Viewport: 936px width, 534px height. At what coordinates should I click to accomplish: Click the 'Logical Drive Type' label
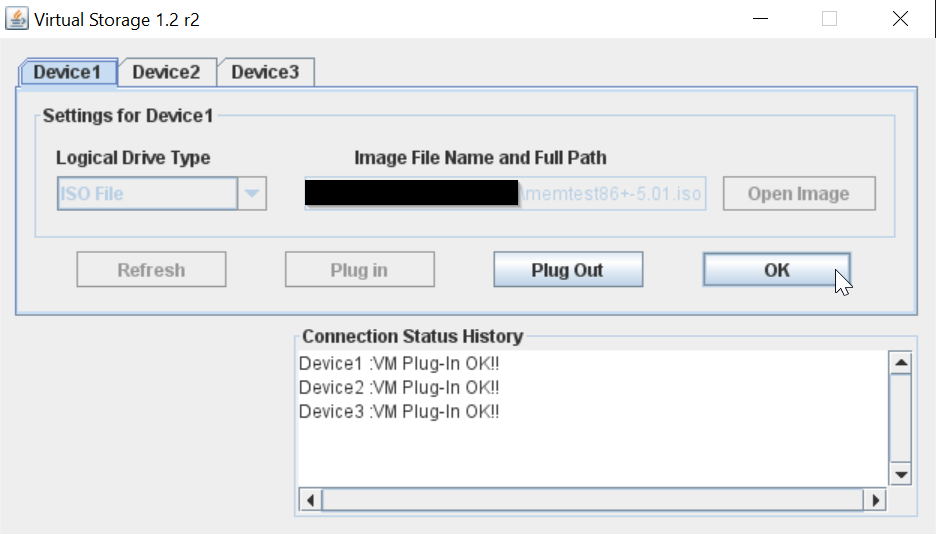[x=133, y=158]
